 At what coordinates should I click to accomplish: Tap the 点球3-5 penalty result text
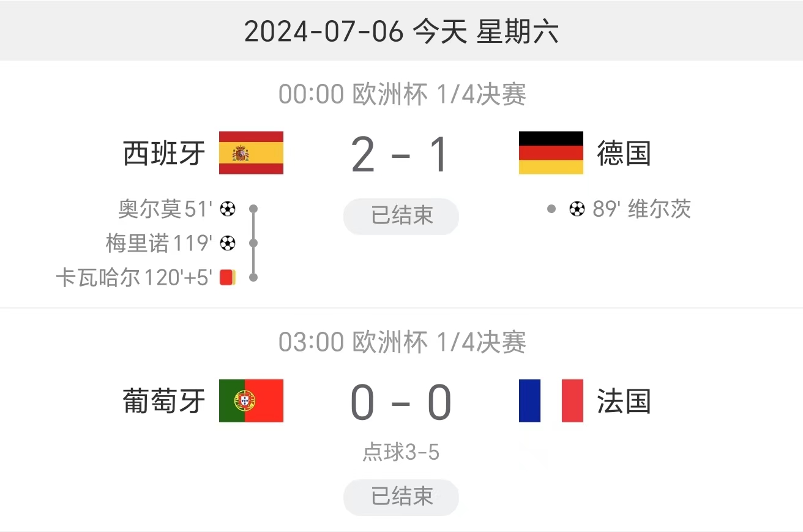[401, 452]
